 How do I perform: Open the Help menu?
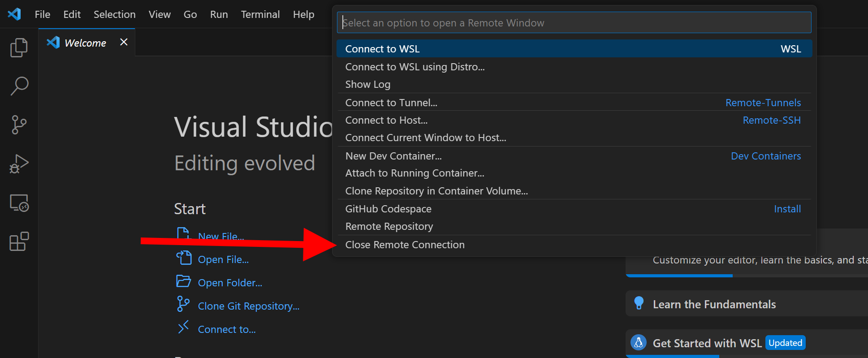304,14
